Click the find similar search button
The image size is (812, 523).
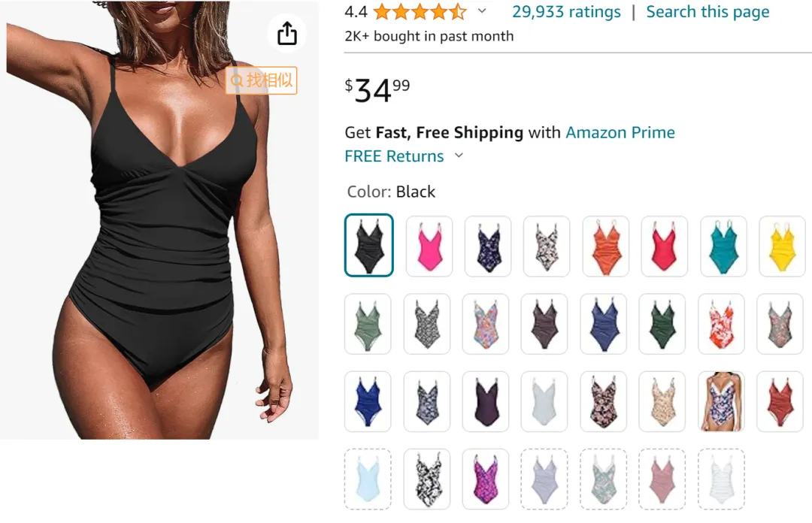262,80
